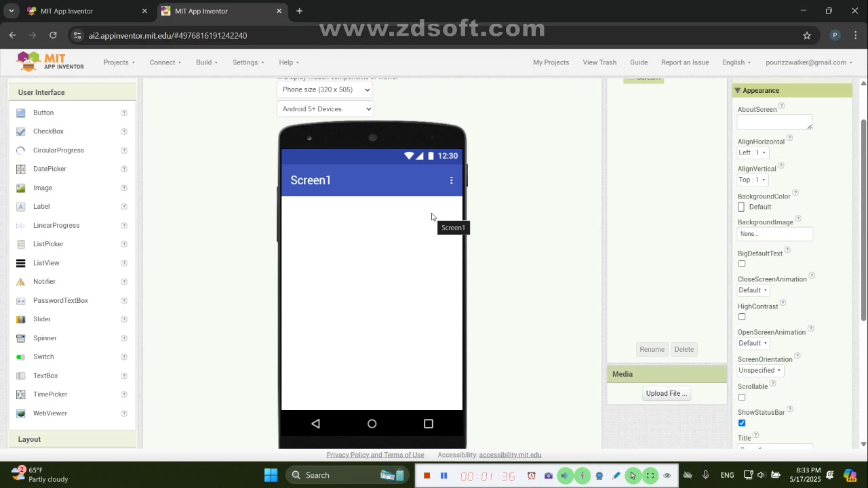Screen dimensions: 868x488
Task: Show help for the AboutScreen property
Action: 782,106
